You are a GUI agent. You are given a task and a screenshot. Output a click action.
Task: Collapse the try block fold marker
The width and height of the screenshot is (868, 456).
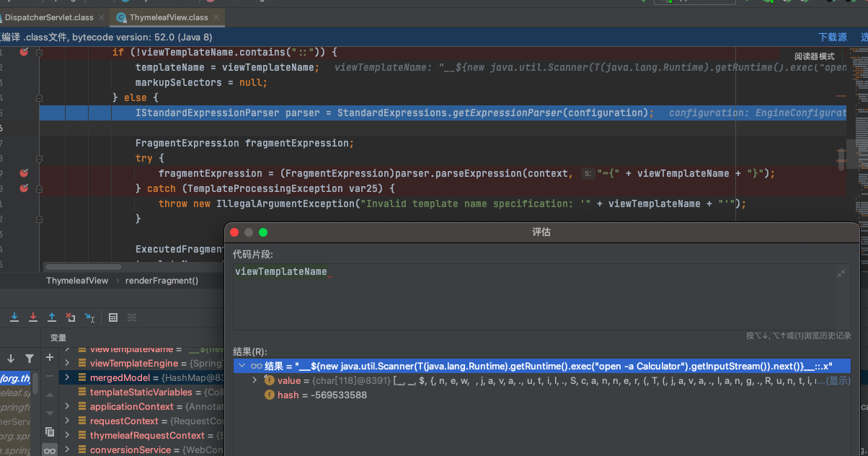40,158
